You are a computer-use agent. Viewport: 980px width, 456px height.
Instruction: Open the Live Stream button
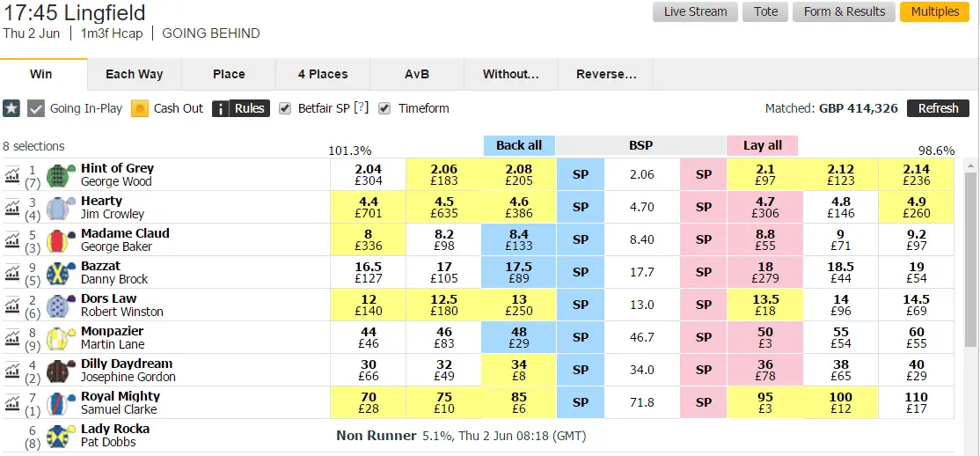coord(695,11)
